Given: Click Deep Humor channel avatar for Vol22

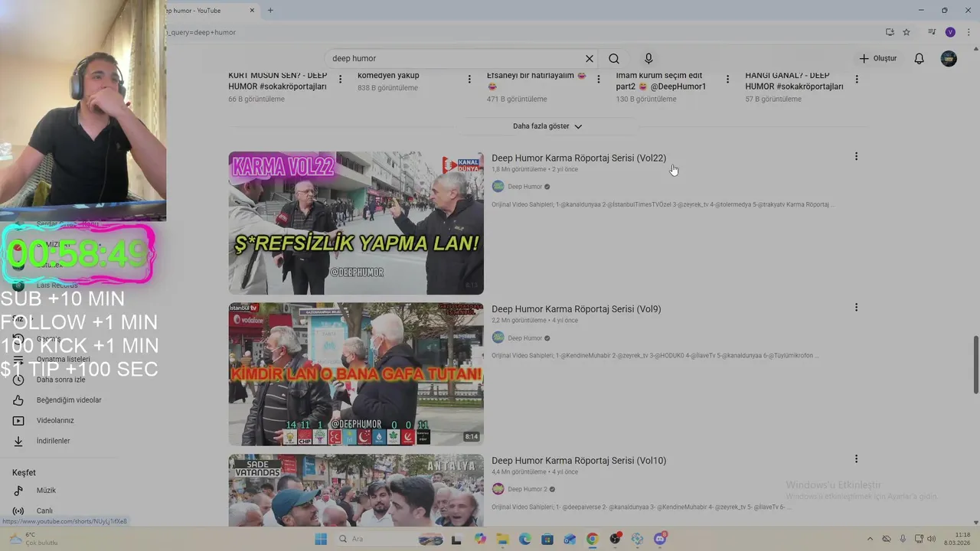Looking at the screenshot, I should [x=498, y=187].
